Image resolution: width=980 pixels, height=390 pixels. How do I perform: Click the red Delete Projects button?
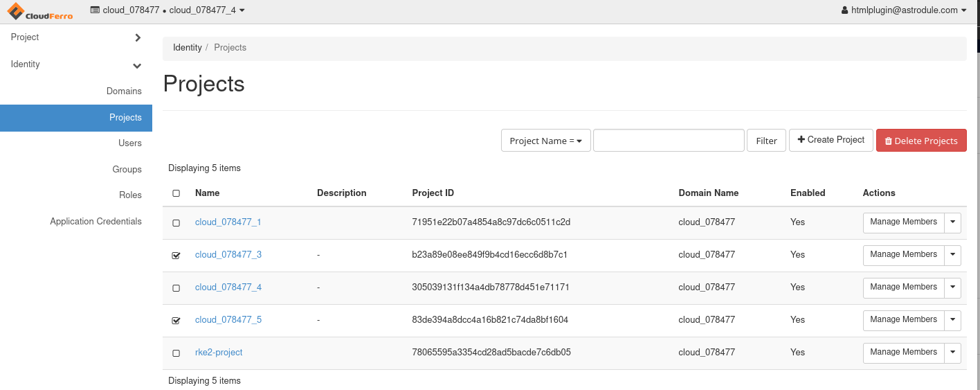(x=920, y=141)
